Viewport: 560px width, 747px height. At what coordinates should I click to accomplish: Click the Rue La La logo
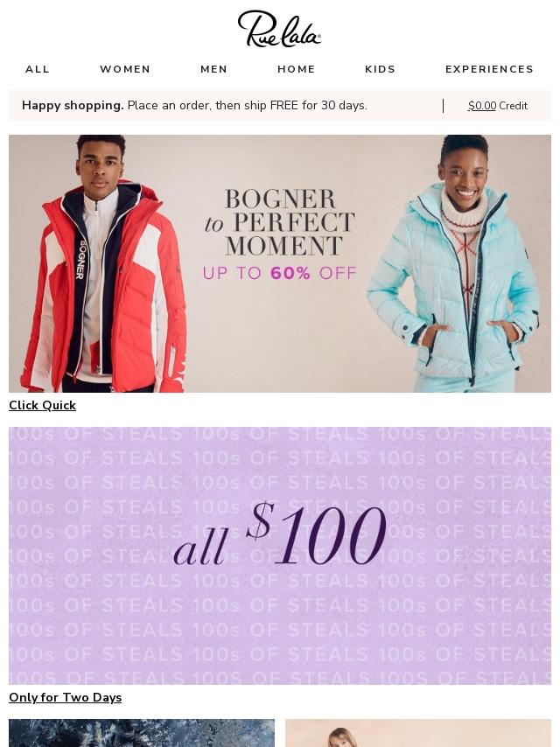279,29
